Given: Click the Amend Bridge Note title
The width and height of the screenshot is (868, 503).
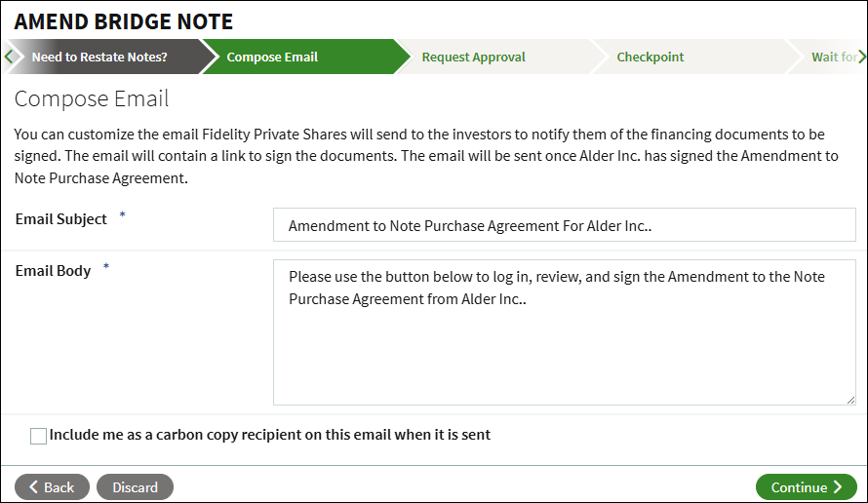Looking at the screenshot, I should 124,20.
